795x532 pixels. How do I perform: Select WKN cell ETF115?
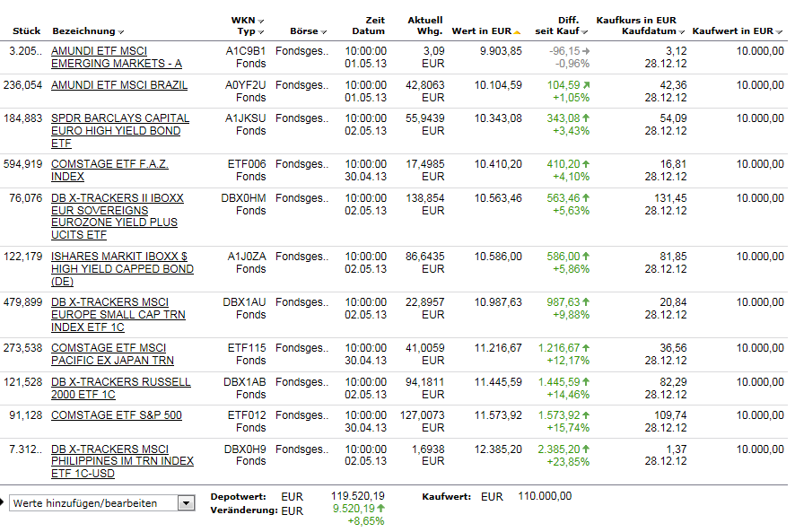[x=247, y=348]
